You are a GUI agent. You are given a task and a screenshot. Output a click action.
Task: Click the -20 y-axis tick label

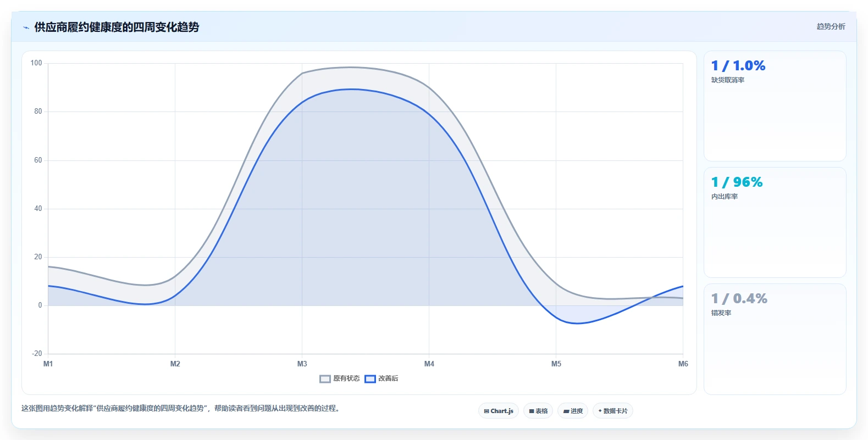click(x=37, y=354)
